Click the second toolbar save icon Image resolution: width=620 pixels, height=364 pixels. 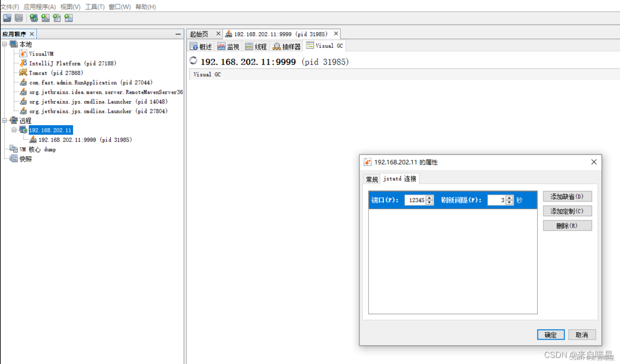pyautogui.click(x=19, y=18)
